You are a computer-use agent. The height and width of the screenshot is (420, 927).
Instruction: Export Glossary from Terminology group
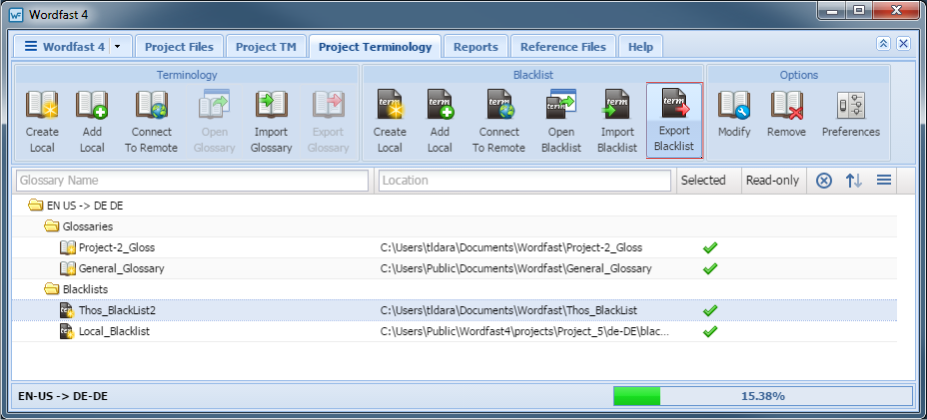(x=328, y=122)
